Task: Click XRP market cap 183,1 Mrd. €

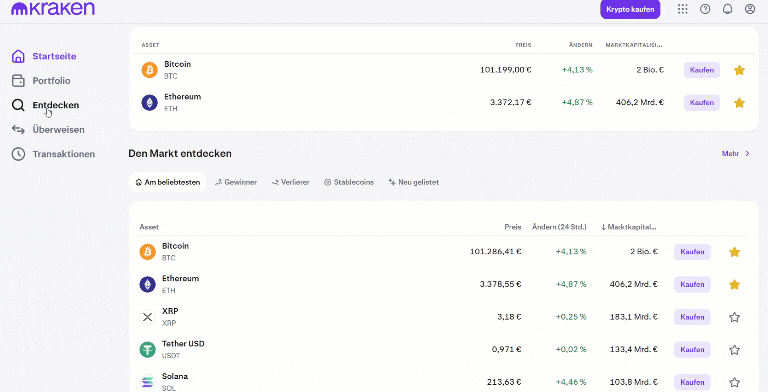Action: [x=633, y=317]
